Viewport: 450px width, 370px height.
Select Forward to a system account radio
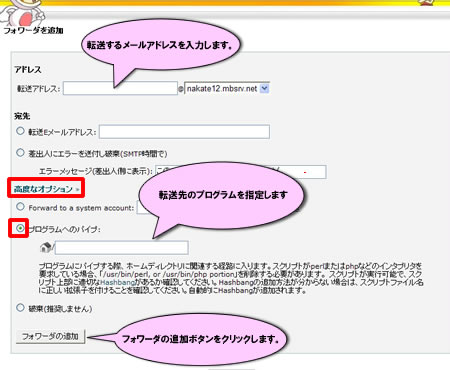coord(20,207)
